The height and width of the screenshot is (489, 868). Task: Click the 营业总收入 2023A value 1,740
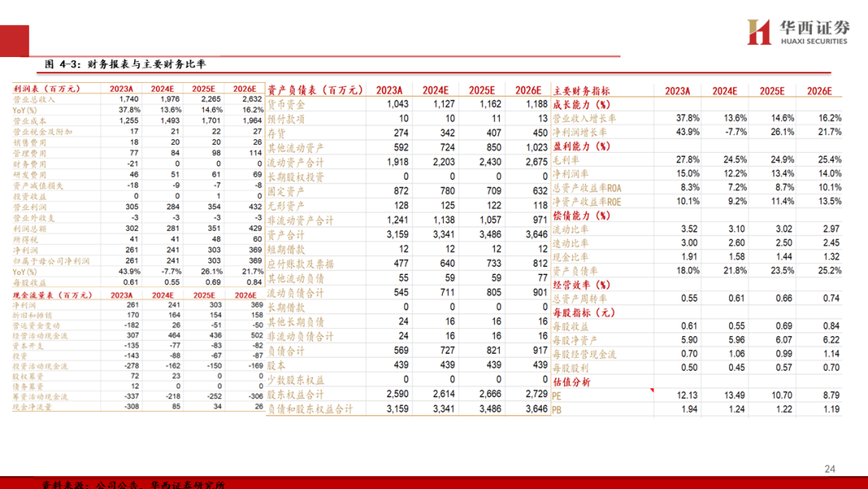click(x=129, y=99)
